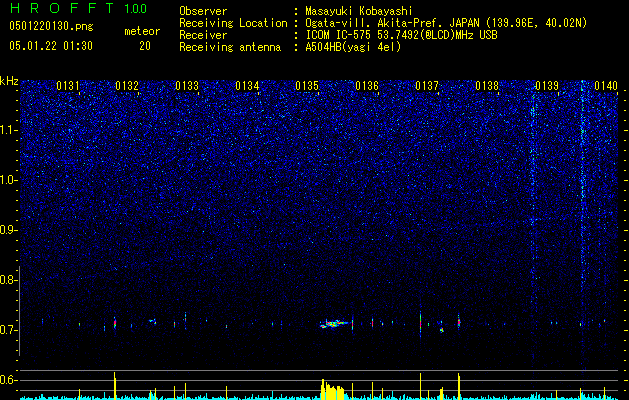Click the wide yellow power burst after 0135
This screenshot has height=400, width=629.
[x=333, y=390]
